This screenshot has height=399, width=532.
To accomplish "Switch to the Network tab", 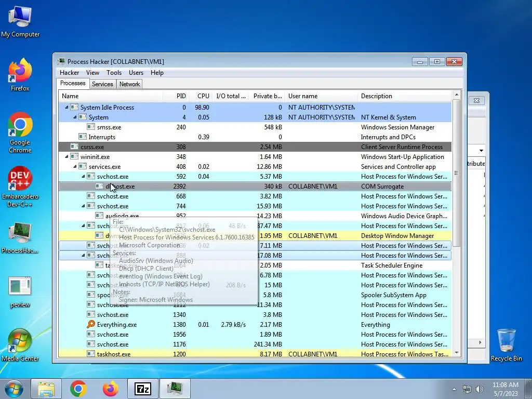I will point(129,84).
